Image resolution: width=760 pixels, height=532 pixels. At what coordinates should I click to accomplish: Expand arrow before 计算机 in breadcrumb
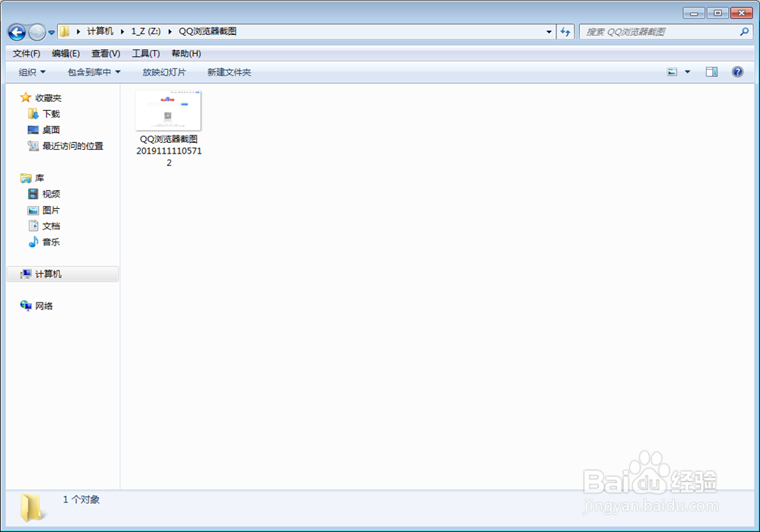tap(78, 31)
